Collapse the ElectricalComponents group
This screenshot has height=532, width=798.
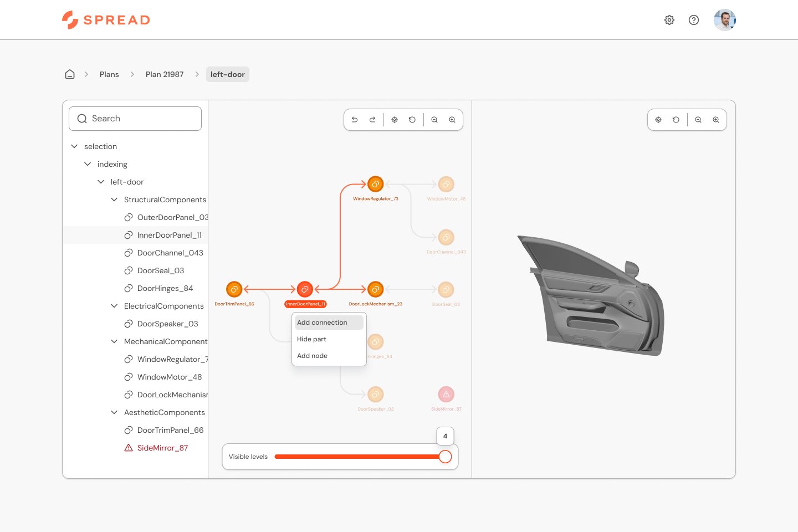click(114, 306)
